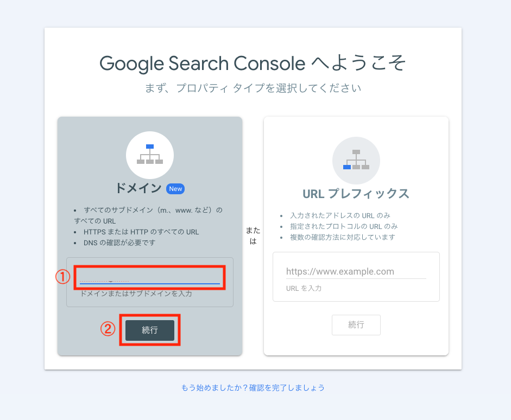The image size is (511, 420).
Task: Click the Domain property hierarchy icon
Action: [x=149, y=155]
